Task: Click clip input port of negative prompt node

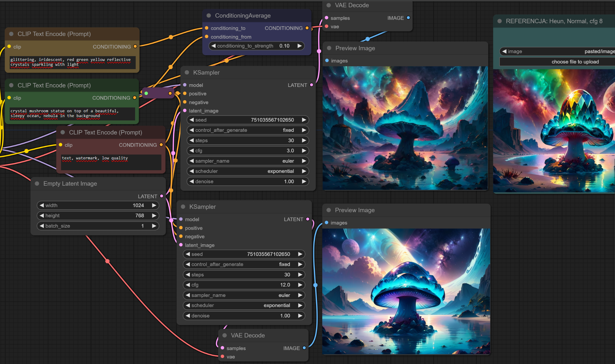Action: click(x=61, y=145)
